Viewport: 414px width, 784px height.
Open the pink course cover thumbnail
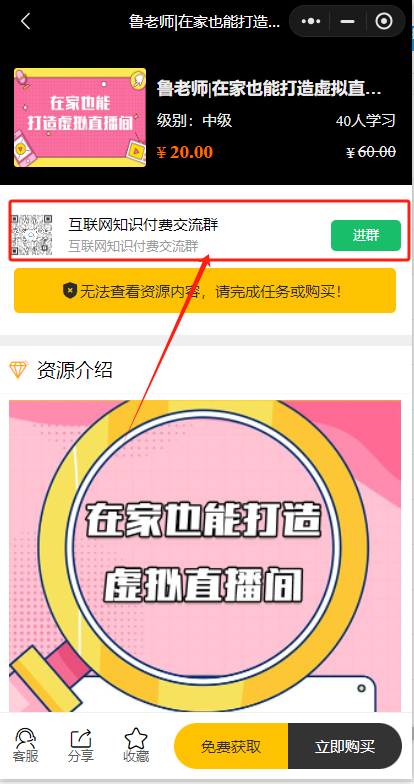click(x=80, y=118)
